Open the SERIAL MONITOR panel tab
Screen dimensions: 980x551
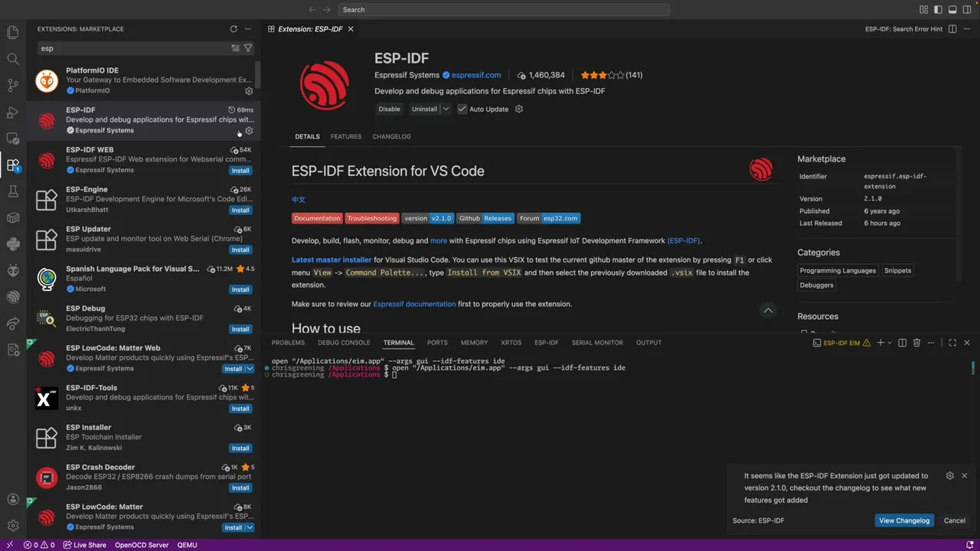tap(597, 343)
